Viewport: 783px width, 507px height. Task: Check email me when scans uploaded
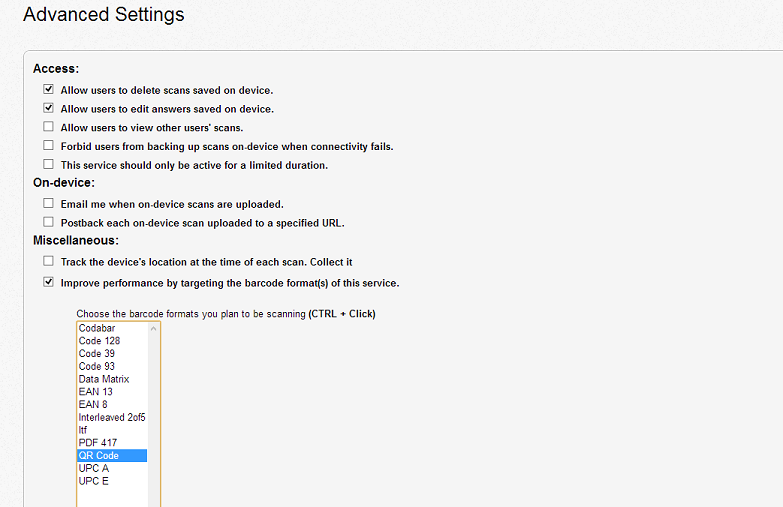tap(49, 204)
